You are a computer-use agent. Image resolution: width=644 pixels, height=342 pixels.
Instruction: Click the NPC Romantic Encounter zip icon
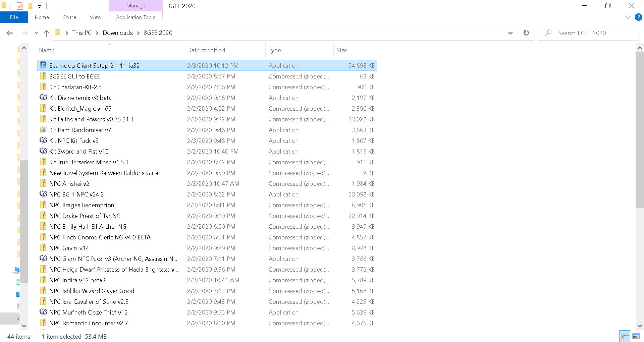(43, 323)
